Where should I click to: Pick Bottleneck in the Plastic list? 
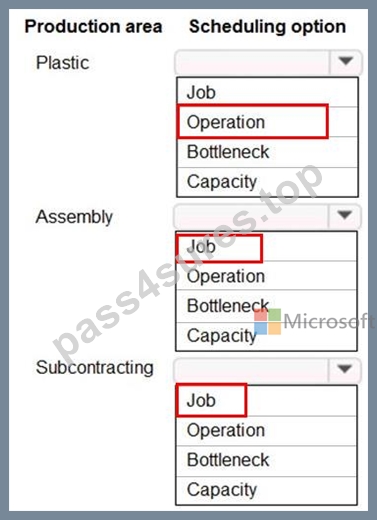267,152
